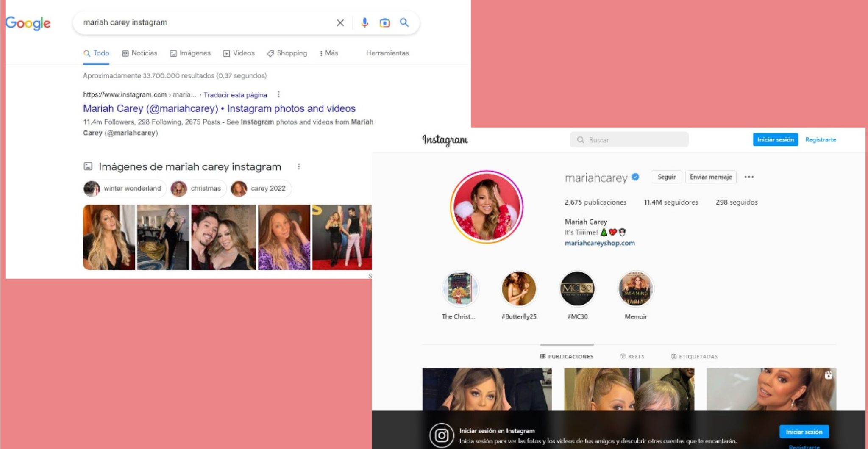Open Mariah Carey profile picture story
This screenshot has height=449, width=868.
[487, 207]
